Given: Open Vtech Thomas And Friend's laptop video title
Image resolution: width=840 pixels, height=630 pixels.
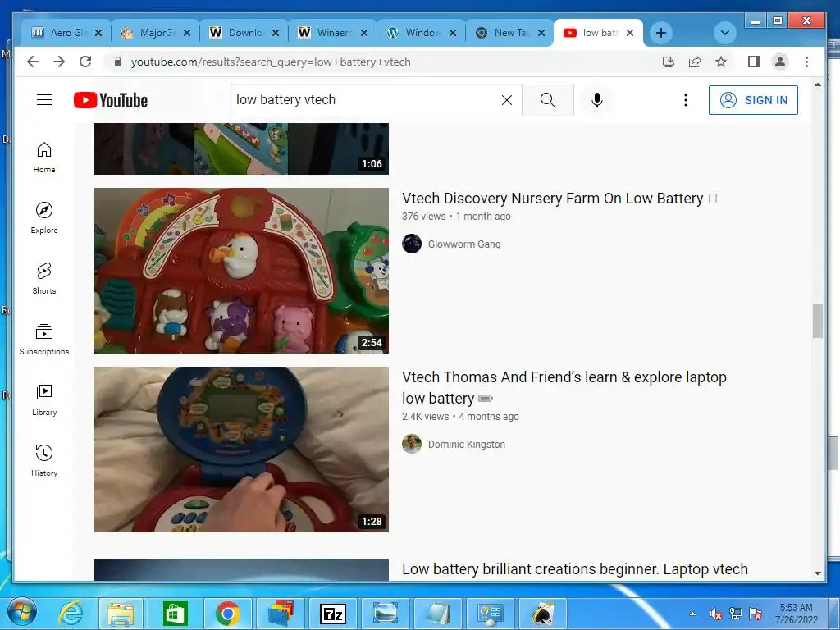Looking at the screenshot, I should 564,387.
